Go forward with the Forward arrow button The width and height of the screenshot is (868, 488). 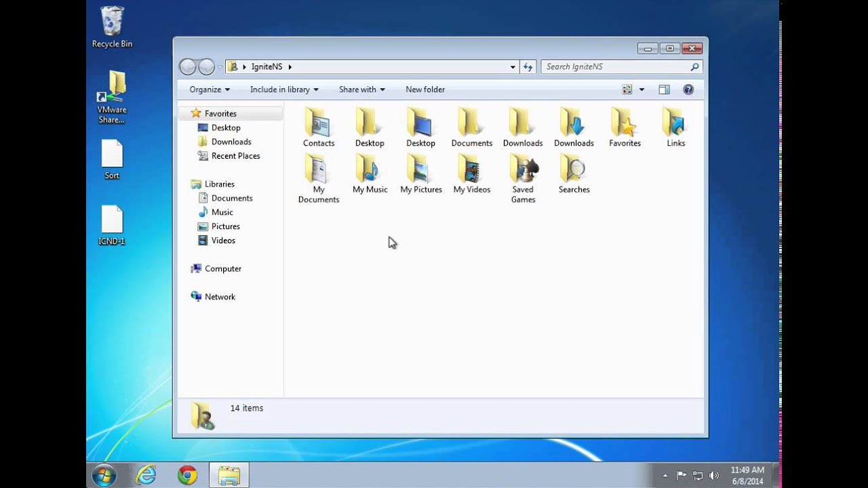206,66
